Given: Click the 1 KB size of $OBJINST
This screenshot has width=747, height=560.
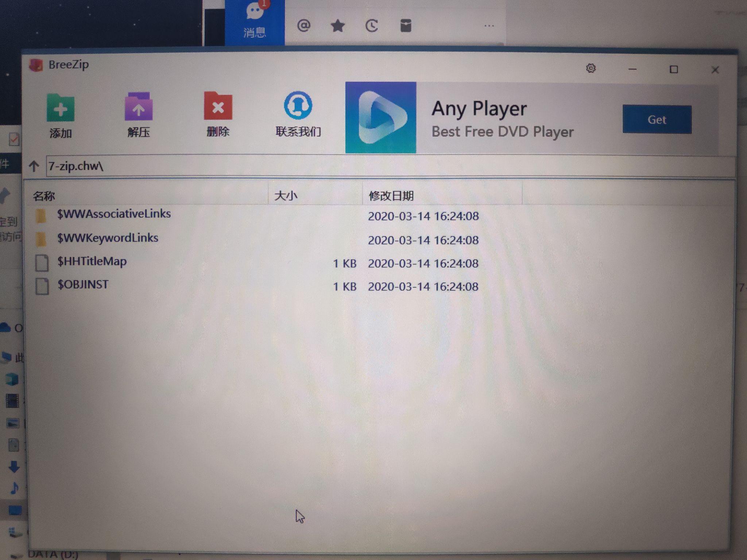Looking at the screenshot, I should pyautogui.click(x=345, y=287).
